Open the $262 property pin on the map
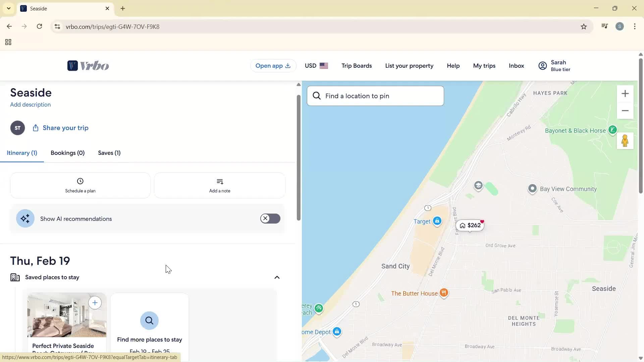Screen dimensions: 644x362 point(470,225)
